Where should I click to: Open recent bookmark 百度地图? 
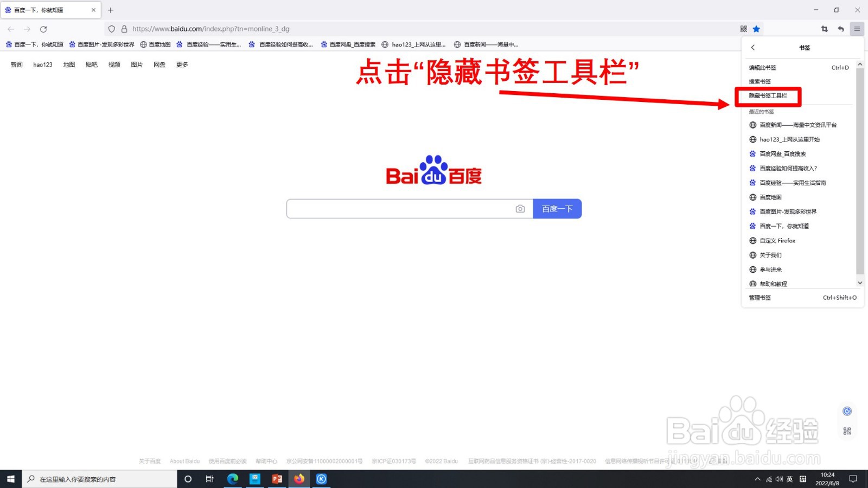click(x=770, y=197)
